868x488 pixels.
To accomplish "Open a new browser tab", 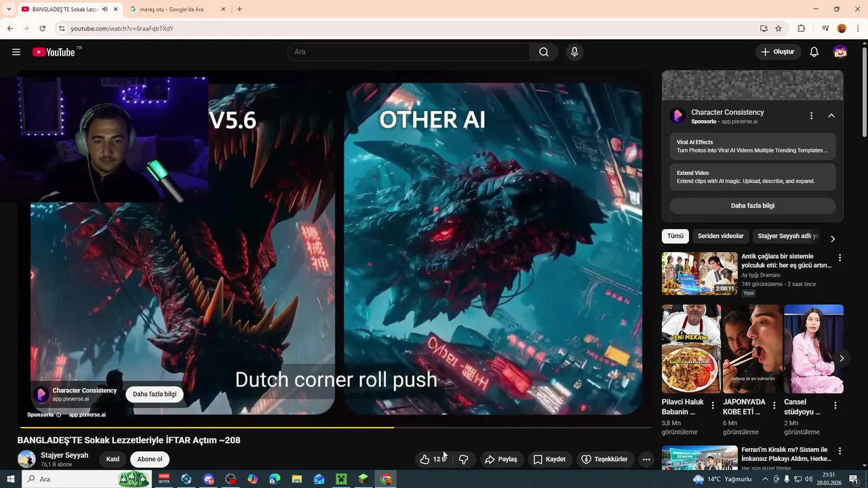I will pyautogui.click(x=239, y=9).
